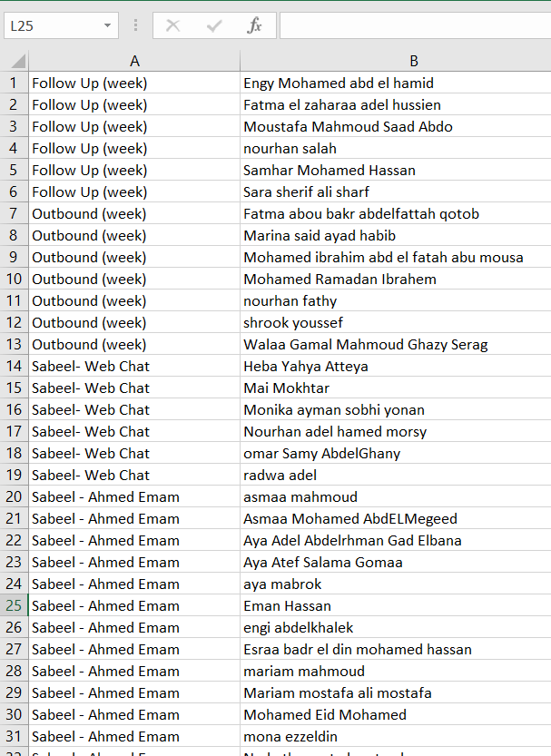Select column B header

click(x=413, y=61)
